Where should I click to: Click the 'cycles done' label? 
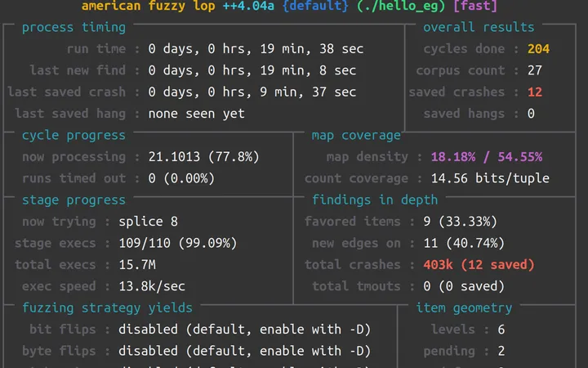(x=464, y=49)
